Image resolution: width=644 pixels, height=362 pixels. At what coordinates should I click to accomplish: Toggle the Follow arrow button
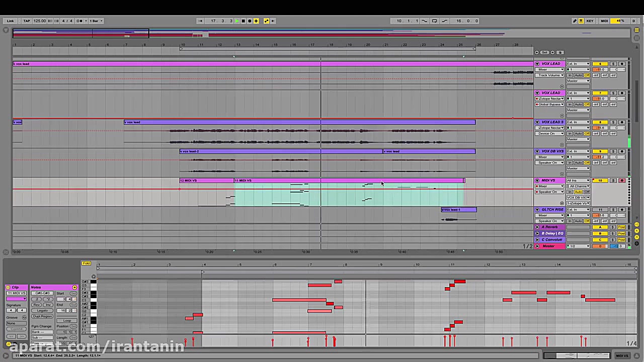pyautogui.click(x=200, y=21)
